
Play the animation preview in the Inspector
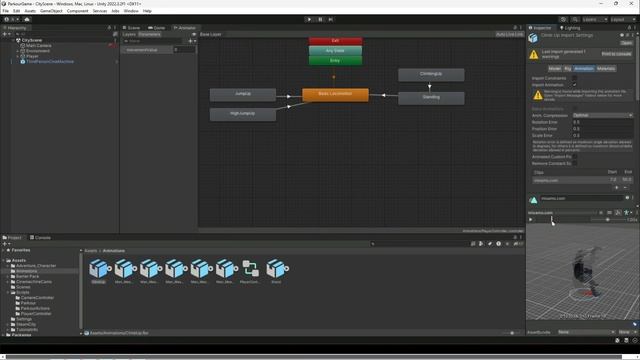tap(531, 220)
